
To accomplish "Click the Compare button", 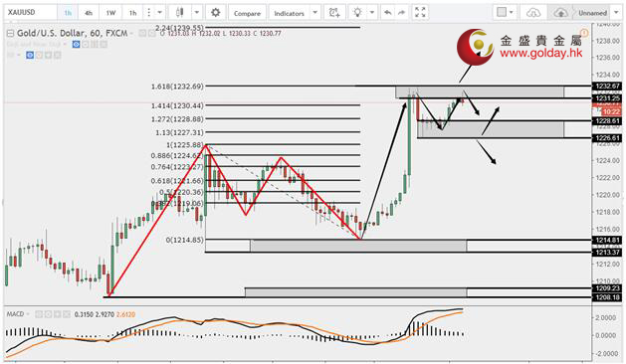I will 247,13.
